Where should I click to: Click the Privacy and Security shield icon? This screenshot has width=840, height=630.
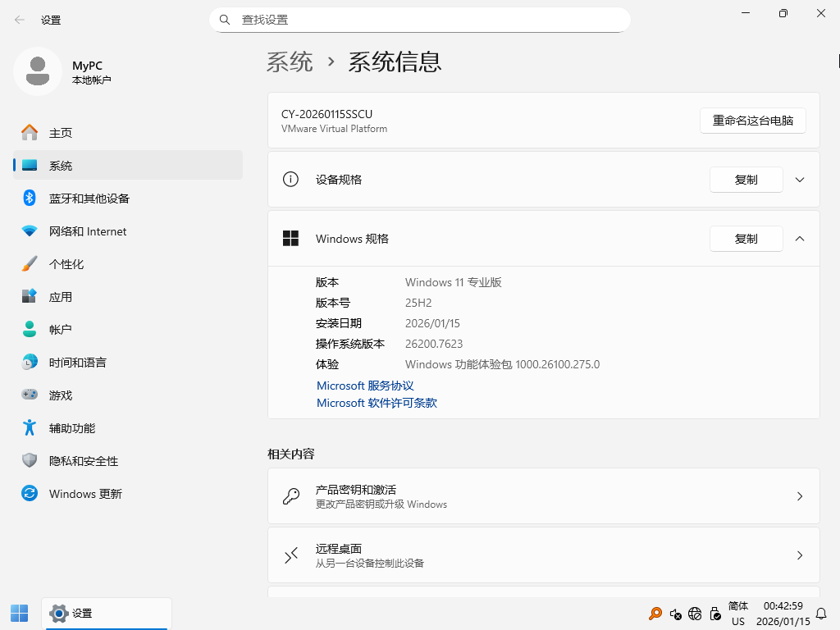tap(30, 461)
